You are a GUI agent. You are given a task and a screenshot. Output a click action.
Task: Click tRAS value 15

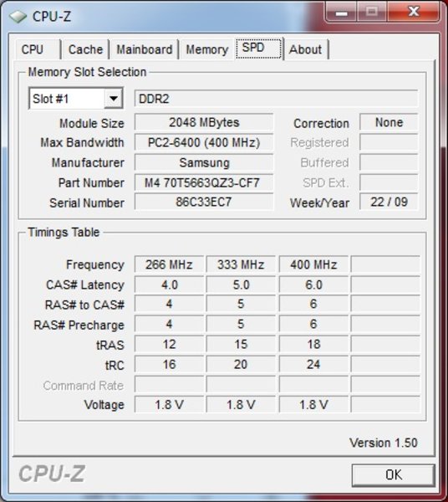pos(241,344)
